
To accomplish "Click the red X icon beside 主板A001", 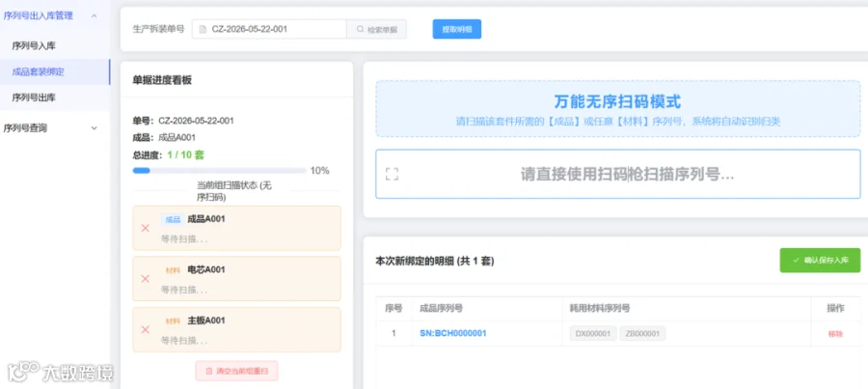I will coord(145,330).
